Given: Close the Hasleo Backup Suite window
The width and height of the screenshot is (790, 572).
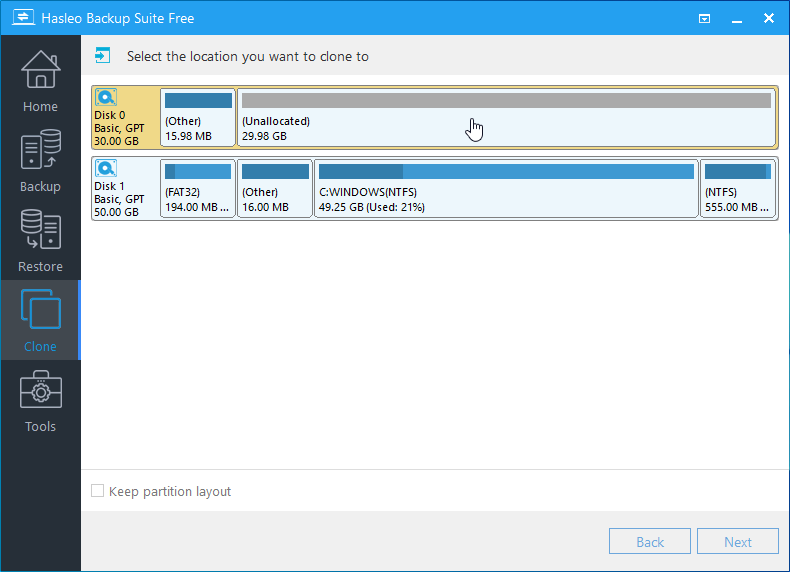Looking at the screenshot, I should coord(769,18).
